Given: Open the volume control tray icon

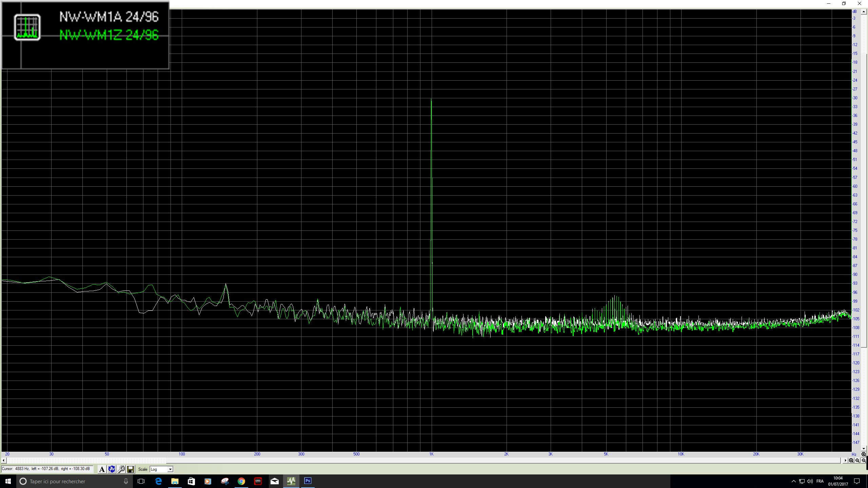Looking at the screenshot, I should pyautogui.click(x=810, y=481).
